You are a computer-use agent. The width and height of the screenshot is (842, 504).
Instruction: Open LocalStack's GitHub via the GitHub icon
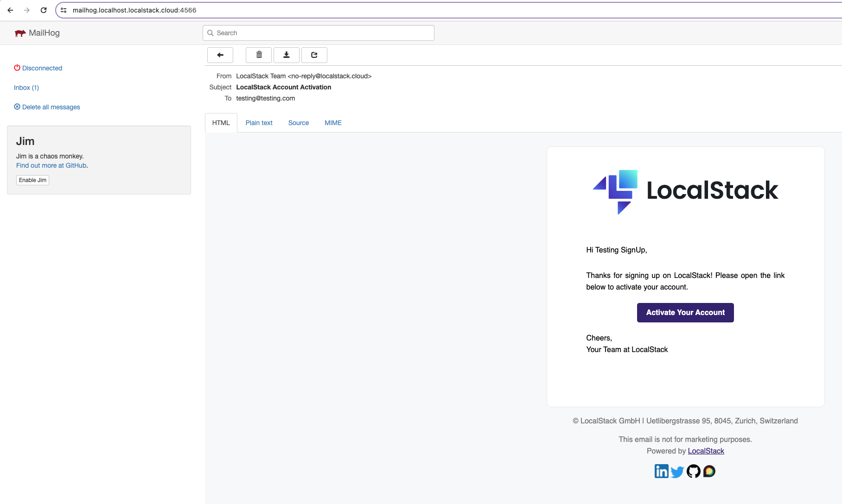pos(694,471)
